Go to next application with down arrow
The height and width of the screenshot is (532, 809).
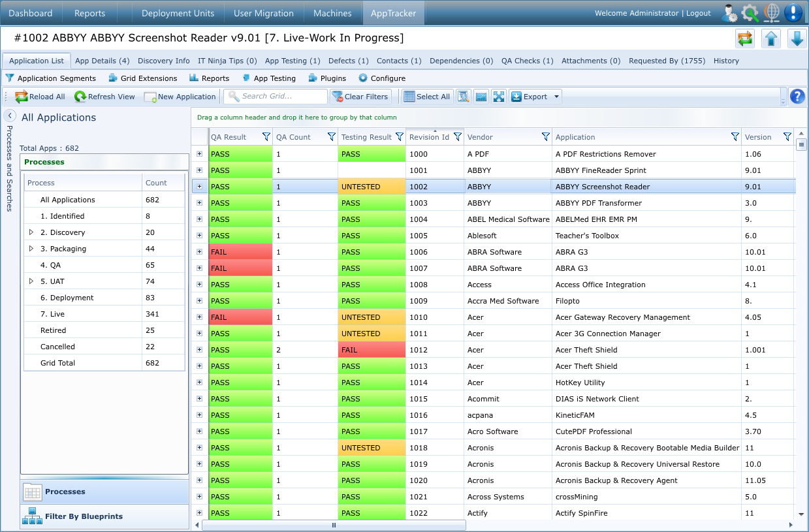click(797, 39)
